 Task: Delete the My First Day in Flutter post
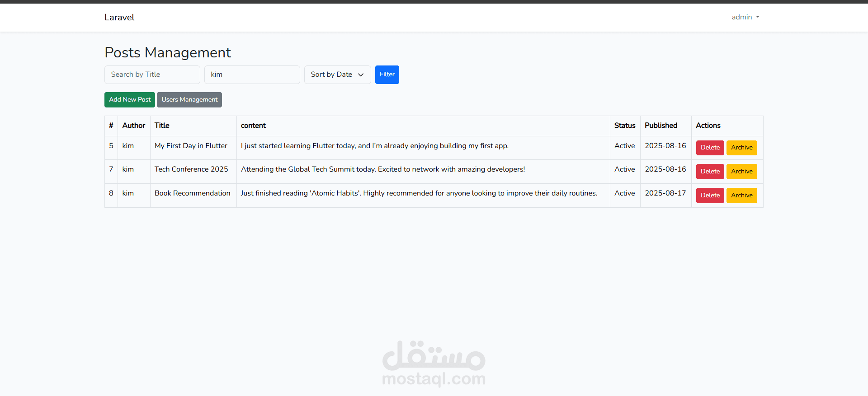[x=710, y=148]
